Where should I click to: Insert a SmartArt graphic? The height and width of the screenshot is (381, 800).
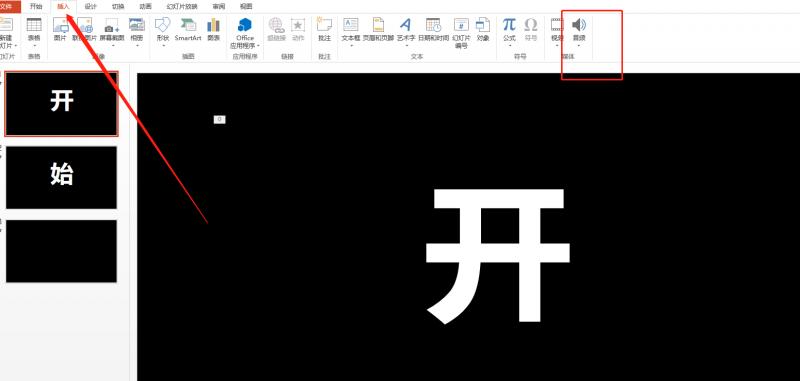[x=188, y=29]
